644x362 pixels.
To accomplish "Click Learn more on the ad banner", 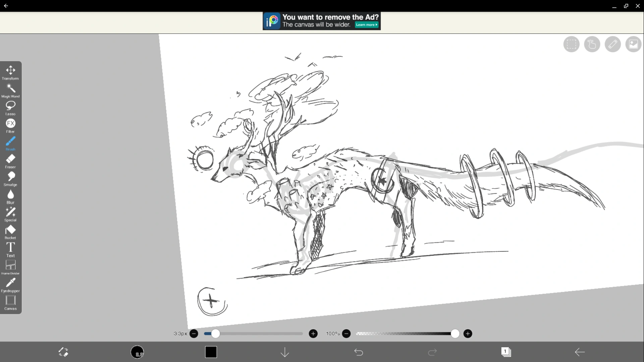I will click(366, 24).
